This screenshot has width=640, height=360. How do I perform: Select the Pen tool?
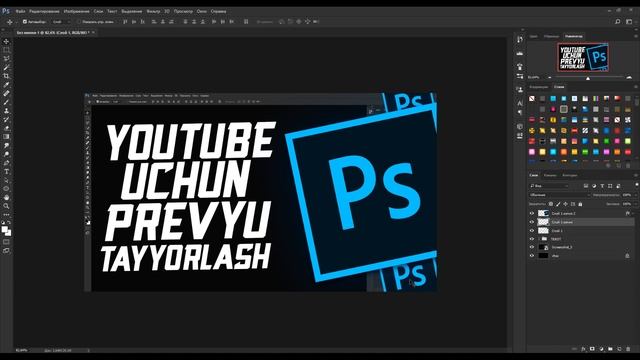6,162
